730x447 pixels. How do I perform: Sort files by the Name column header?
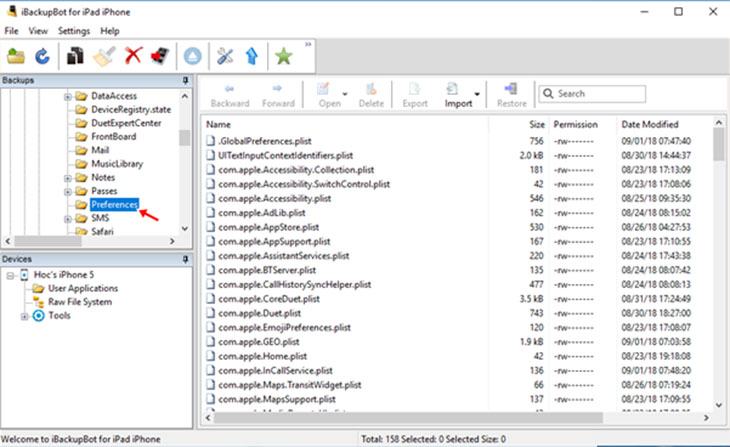click(x=218, y=124)
